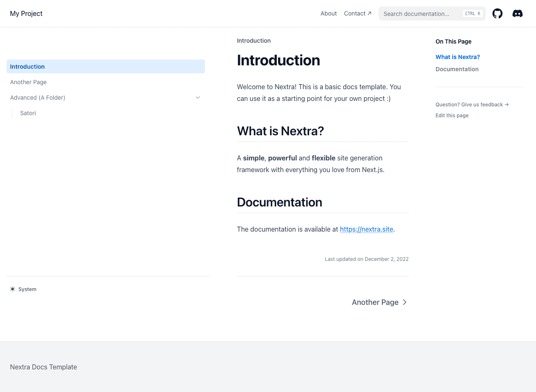The image size is (536, 392).
Task: Expand the chevron on Advanced folder
Action: tap(197, 97)
